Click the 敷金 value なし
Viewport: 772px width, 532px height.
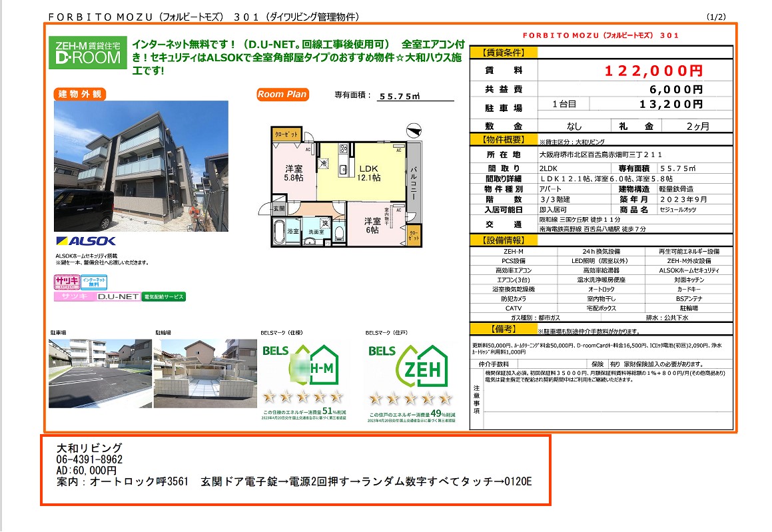(574, 127)
